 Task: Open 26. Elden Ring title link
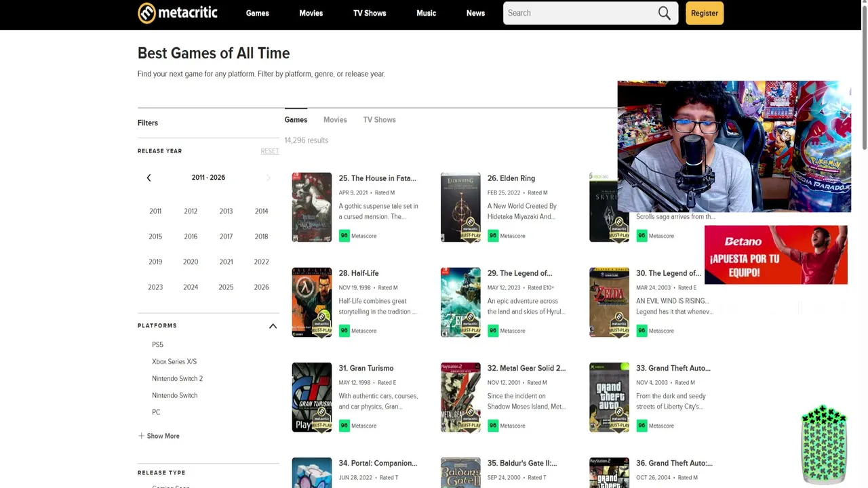pos(511,178)
